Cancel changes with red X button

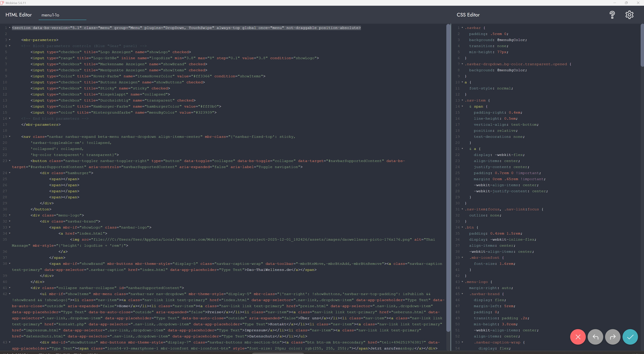pyautogui.click(x=578, y=337)
